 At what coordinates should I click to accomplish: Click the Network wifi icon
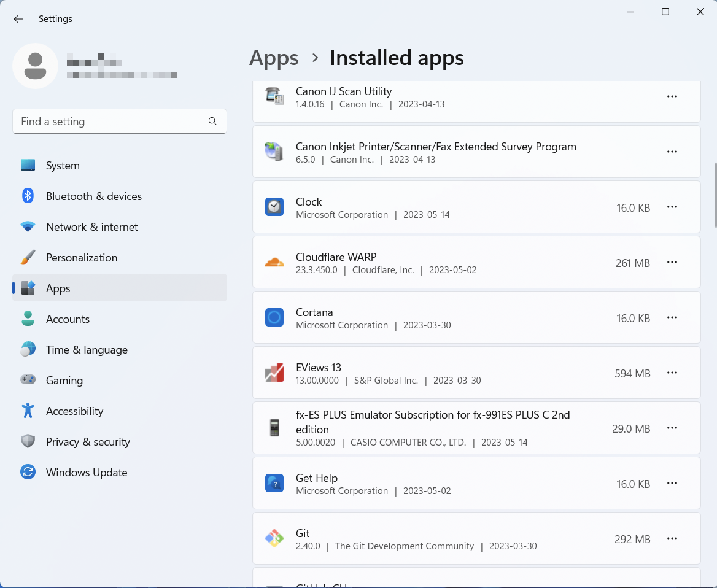pos(28,226)
